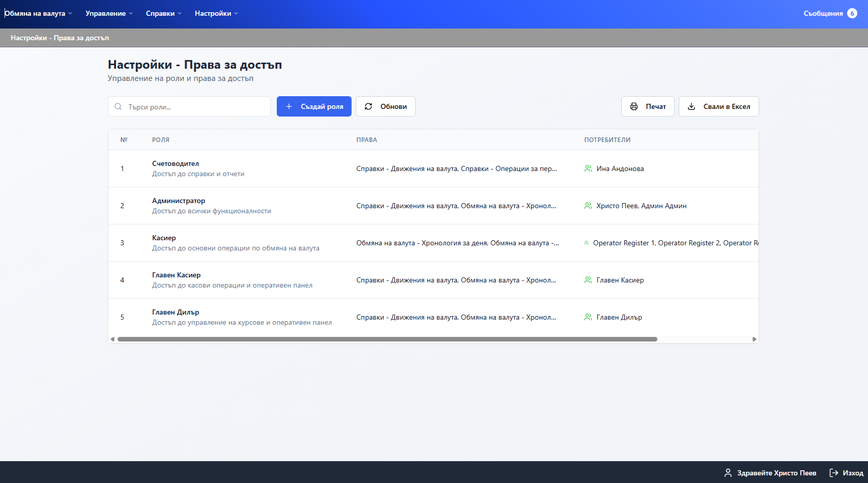This screenshot has height=483, width=868.
Task: Open the Управление dropdown menu
Action: point(109,13)
